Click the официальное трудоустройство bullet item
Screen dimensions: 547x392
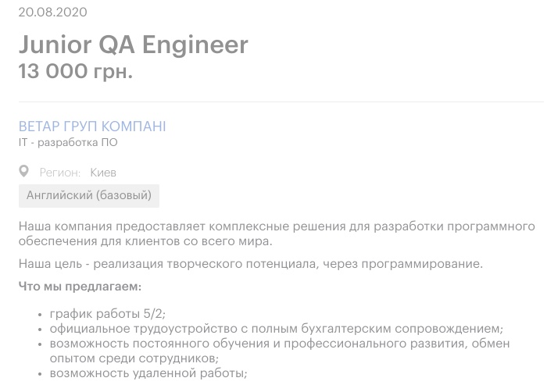coord(277,329)
